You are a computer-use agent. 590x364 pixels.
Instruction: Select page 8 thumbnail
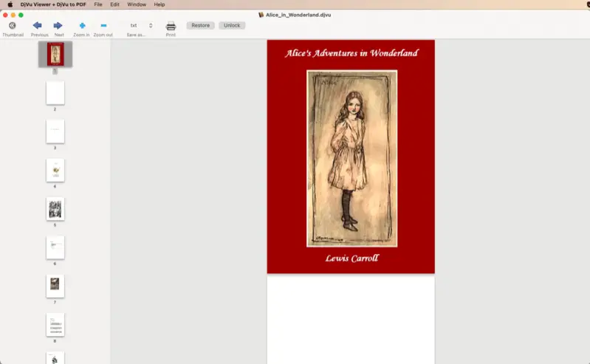click(x=55, y=324)
